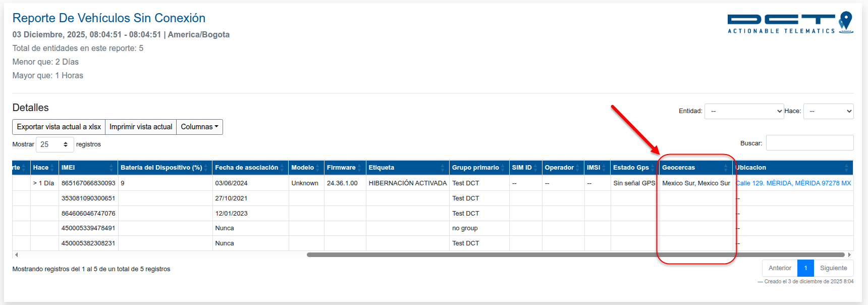
Task: Open the Columnas dropdown menu
Action: point(199,127)
